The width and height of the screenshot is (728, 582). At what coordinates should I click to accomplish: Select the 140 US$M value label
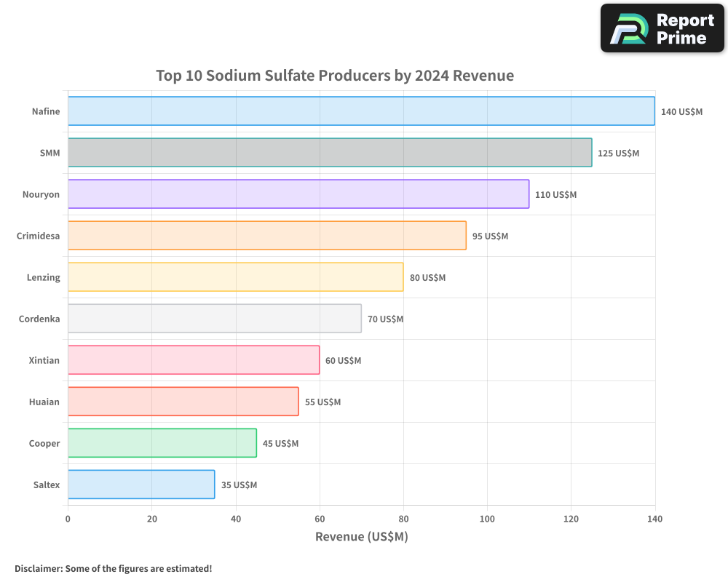(681, 111)
